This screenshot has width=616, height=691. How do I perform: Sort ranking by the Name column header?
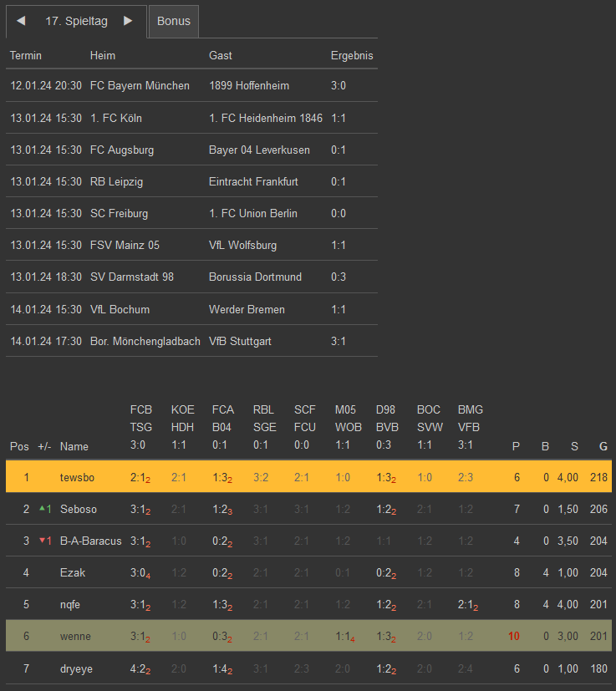74,446
